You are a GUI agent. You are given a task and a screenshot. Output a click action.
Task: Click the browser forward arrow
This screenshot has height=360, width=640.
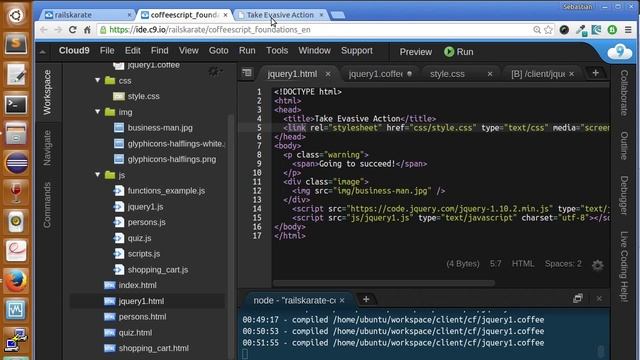58,30
